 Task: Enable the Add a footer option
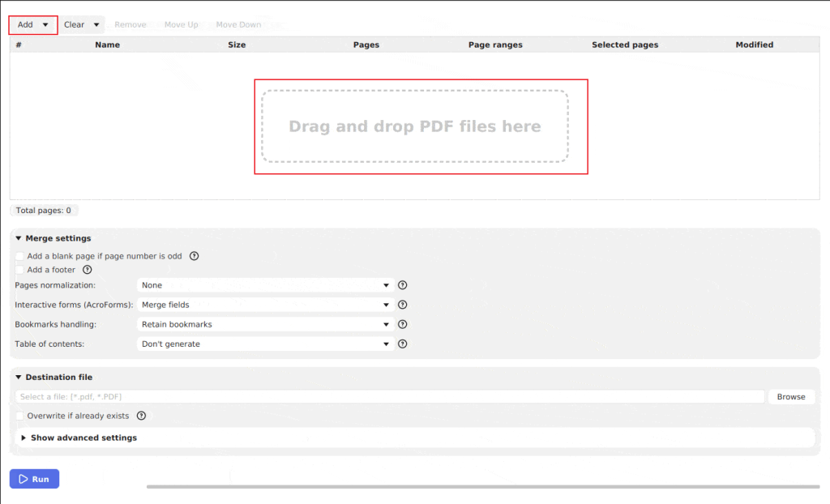point(19,270)
